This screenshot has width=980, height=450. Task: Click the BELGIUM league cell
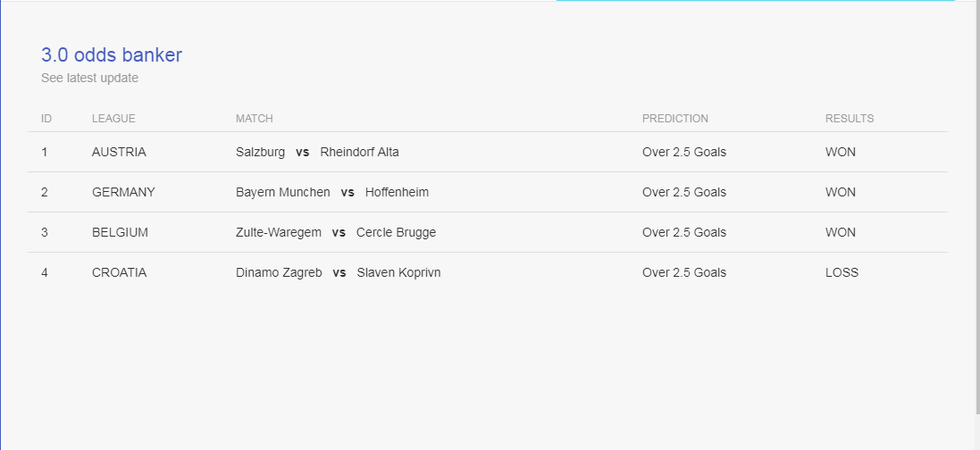(x=120, y=232)
